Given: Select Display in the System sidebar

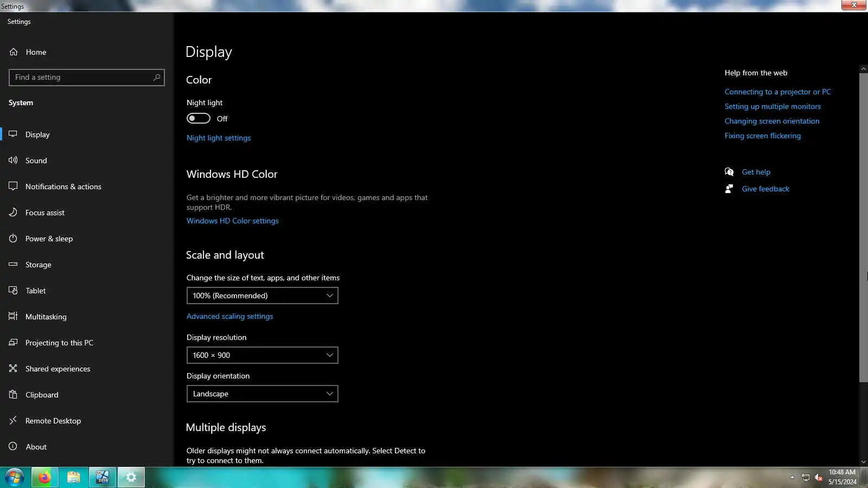Looking at the screenshot, I should 87,134.
